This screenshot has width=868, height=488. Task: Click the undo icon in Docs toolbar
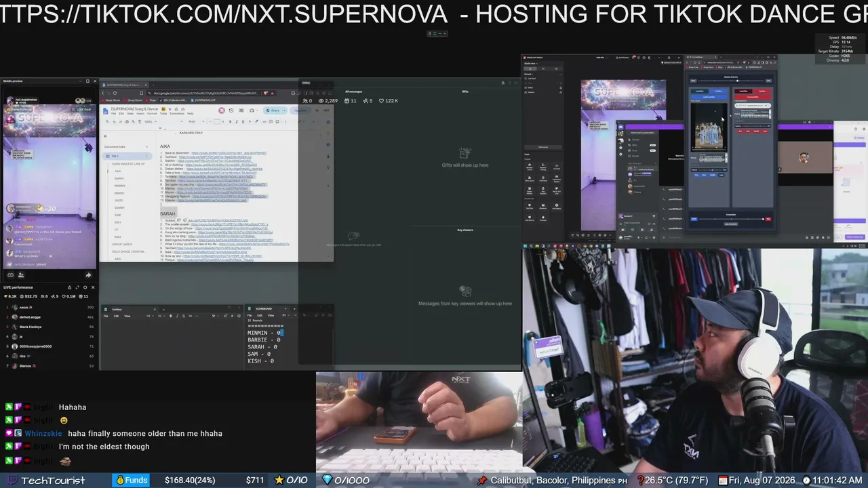(x=115, y=122)
